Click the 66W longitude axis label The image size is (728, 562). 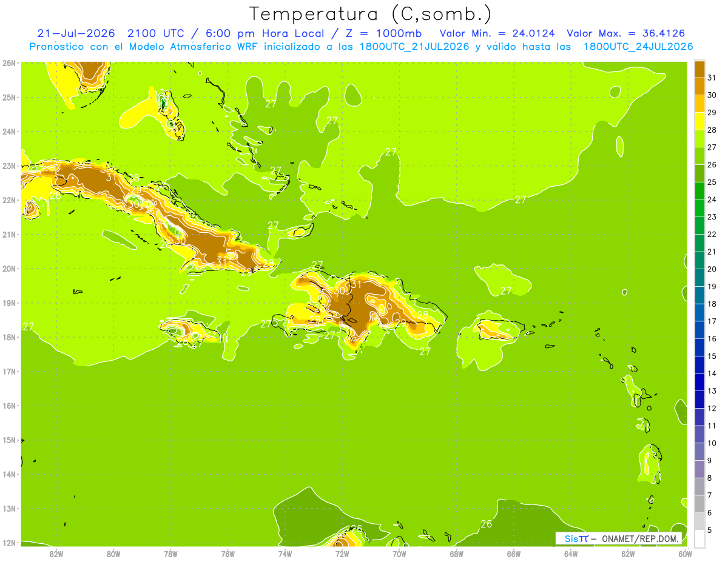tap(514, 554)
